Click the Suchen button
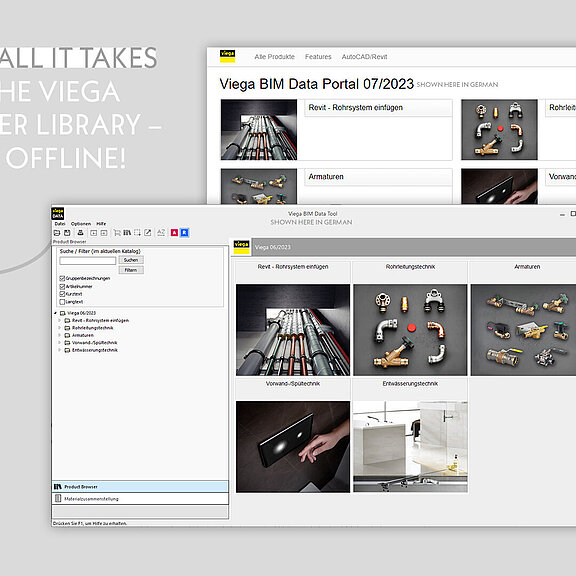 click(131, 260)
